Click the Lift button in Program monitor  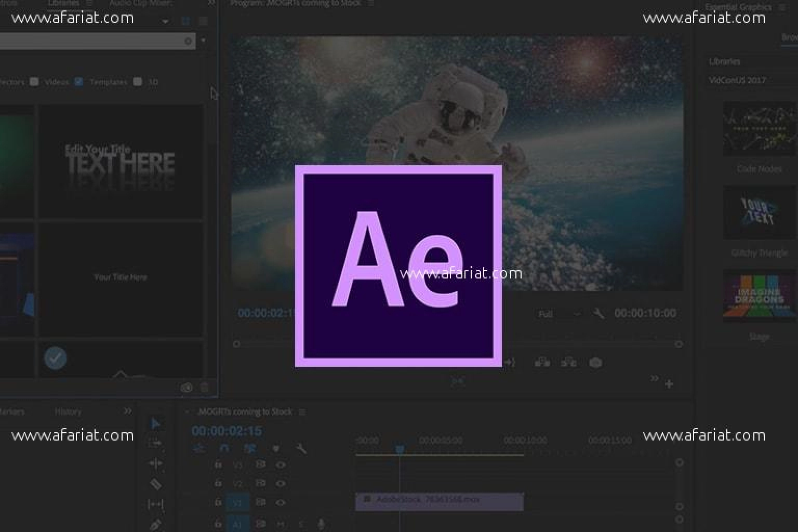point(542,362)
